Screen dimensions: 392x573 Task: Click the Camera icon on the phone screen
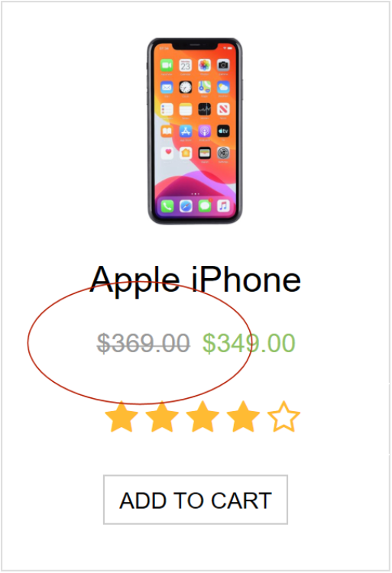pos(224,66)
